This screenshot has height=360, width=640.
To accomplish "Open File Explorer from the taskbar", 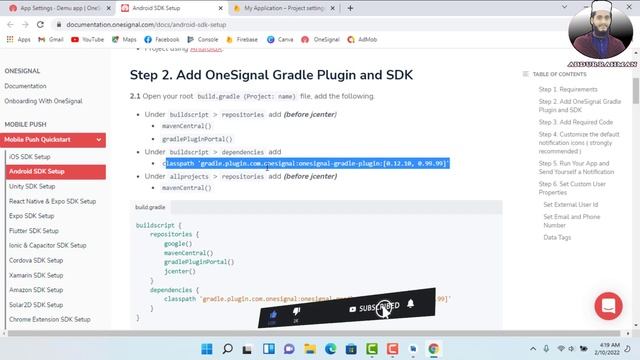I will [310, 349].
